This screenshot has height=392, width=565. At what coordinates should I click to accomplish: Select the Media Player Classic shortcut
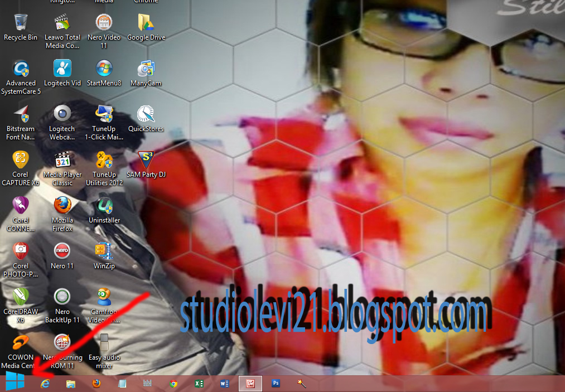[x=62, y=169]
